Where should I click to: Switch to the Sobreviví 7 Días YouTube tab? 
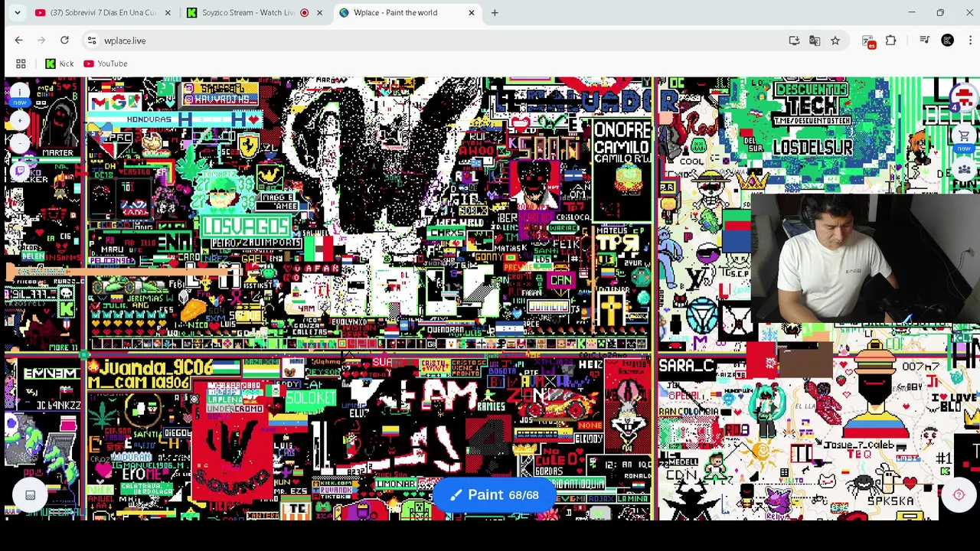point(103,13)
